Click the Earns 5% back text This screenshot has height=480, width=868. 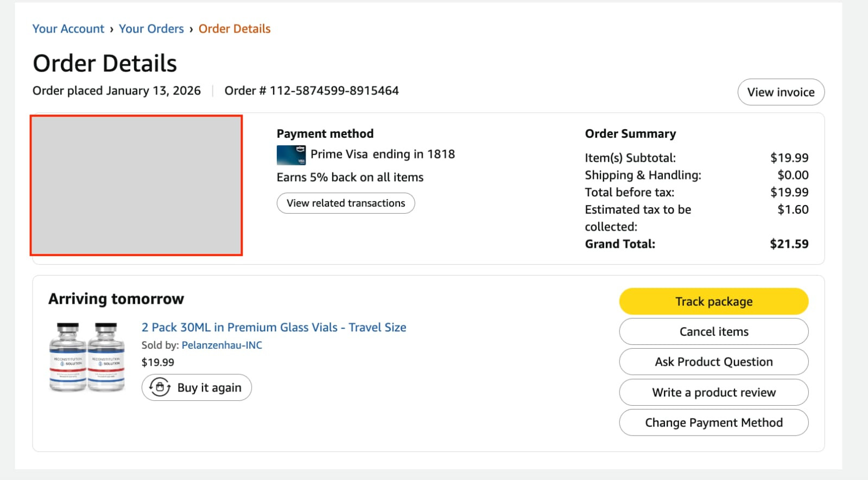tap(350, 177)
